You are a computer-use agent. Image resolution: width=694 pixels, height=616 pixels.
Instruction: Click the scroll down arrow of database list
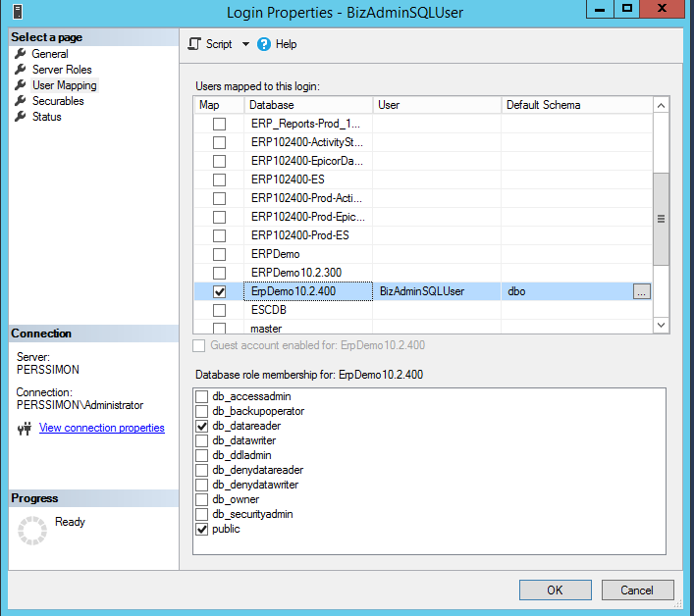point(661,325)
